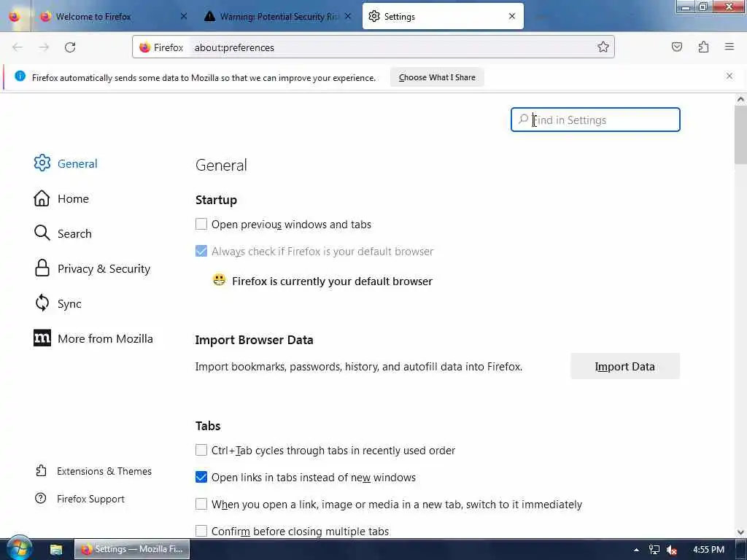Open the Extensions puzzle icon
This screenshot has height=560, width=747.
(703, 47)
